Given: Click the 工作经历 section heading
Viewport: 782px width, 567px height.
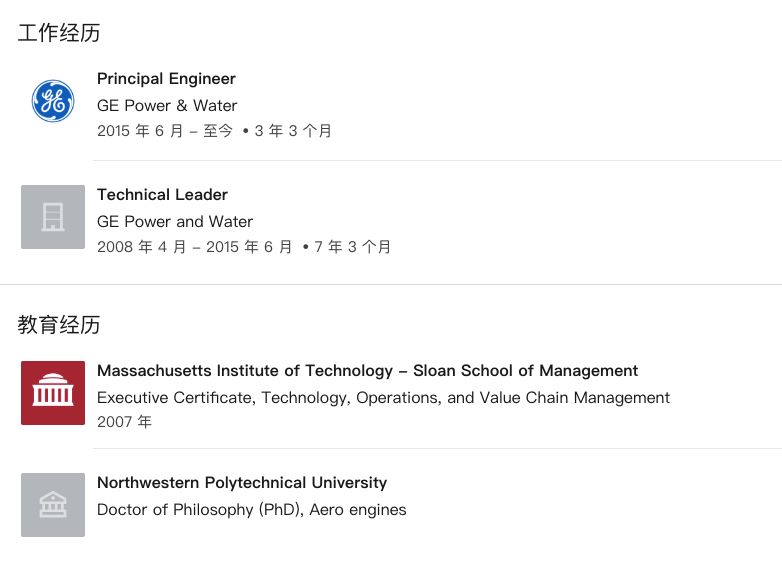Looking at the screenshot, I should pos(59,33).
